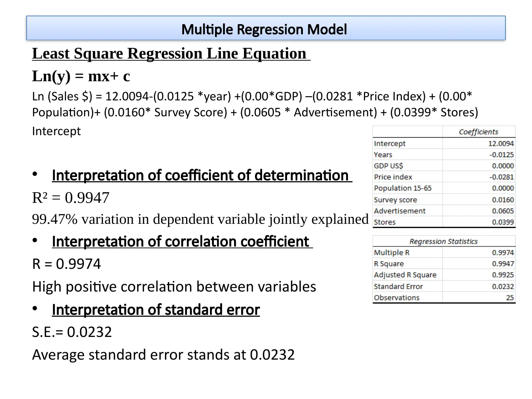Click the '-0.0125' coefficient cell

click(501, 155)
